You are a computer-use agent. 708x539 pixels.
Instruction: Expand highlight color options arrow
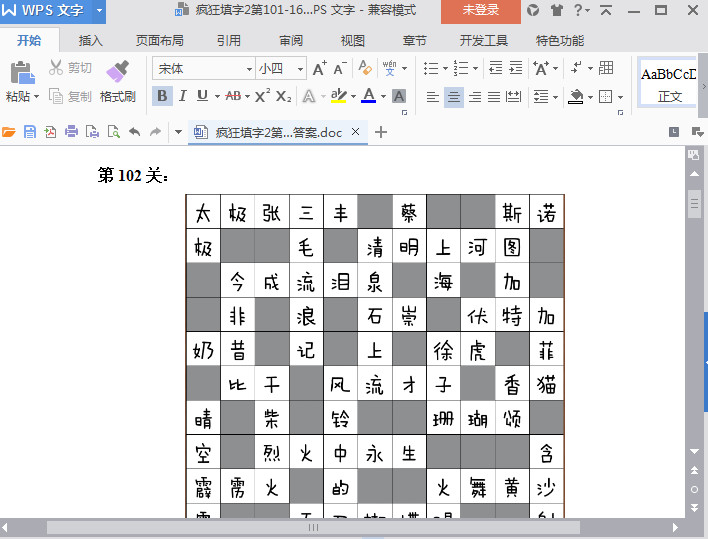[353, 96]
